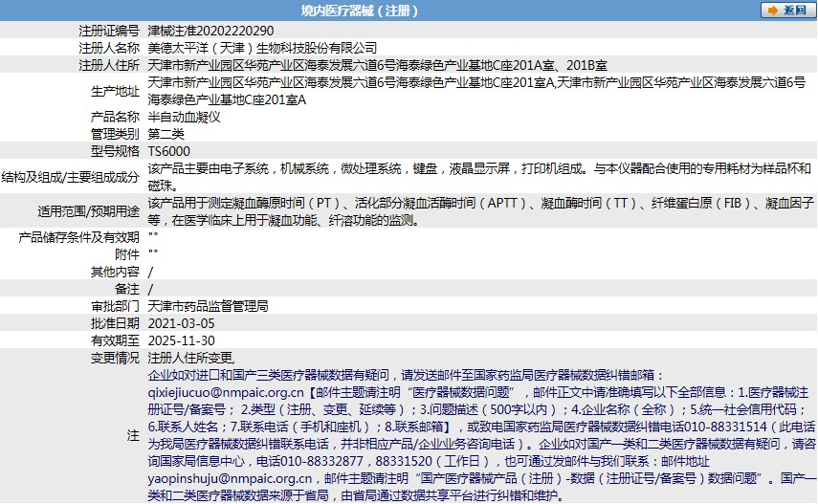Click registration number 津械注准20202220290
Screen dimensions: 818x504
(x=210, y=31)
